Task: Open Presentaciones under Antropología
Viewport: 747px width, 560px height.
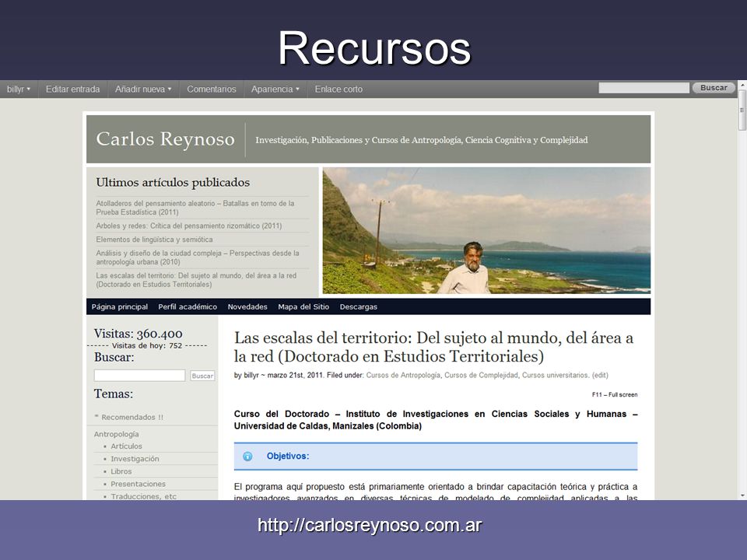Action: (x=139, y=484)
